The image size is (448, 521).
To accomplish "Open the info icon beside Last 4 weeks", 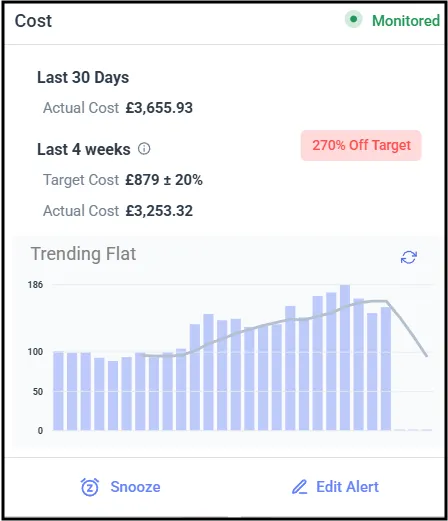I will pyautogui.click(x=144, y=149).
